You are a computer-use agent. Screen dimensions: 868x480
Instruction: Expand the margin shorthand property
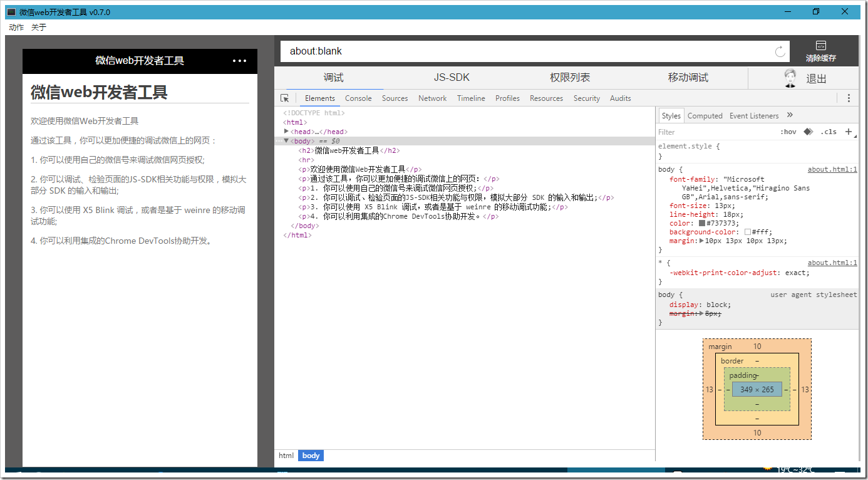click(702, 241)
